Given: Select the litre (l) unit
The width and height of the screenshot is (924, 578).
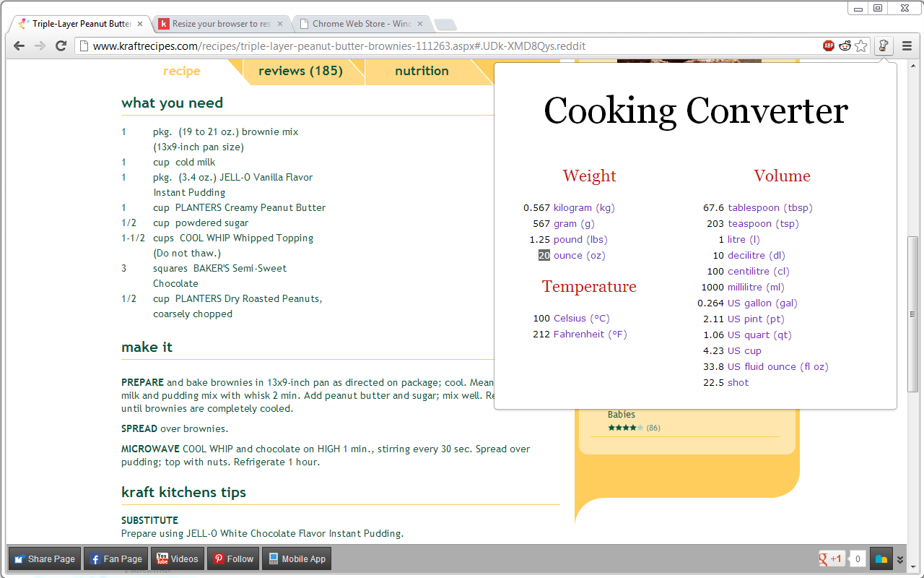Looking at the screenshot, I should point(744,239).
